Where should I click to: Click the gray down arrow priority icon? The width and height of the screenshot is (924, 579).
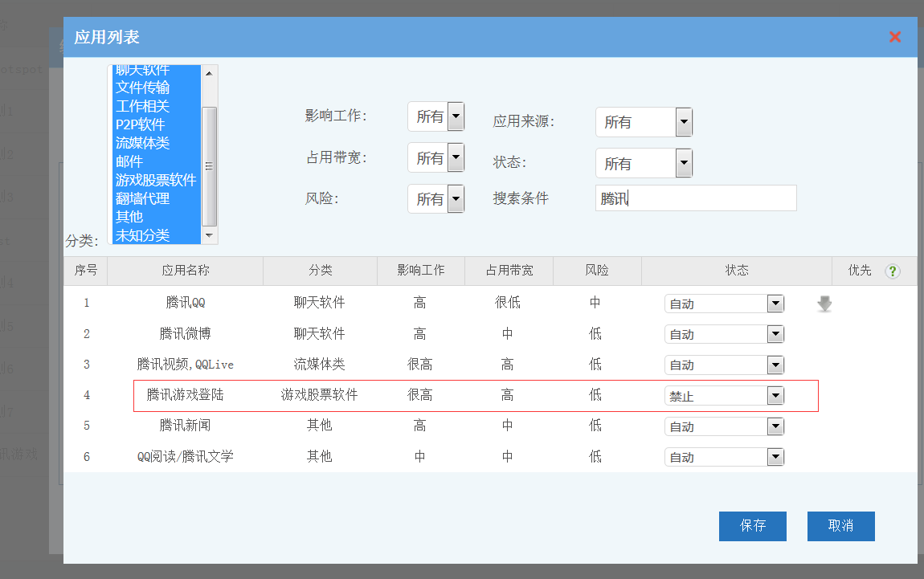pyautogui.click(x=824, y=304)
